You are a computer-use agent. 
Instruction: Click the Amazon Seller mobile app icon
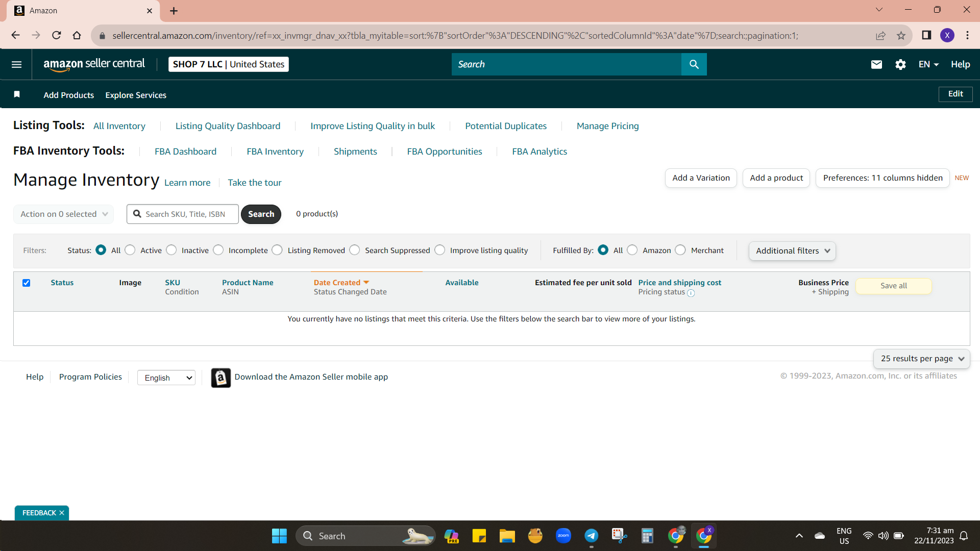click(220, 378)
